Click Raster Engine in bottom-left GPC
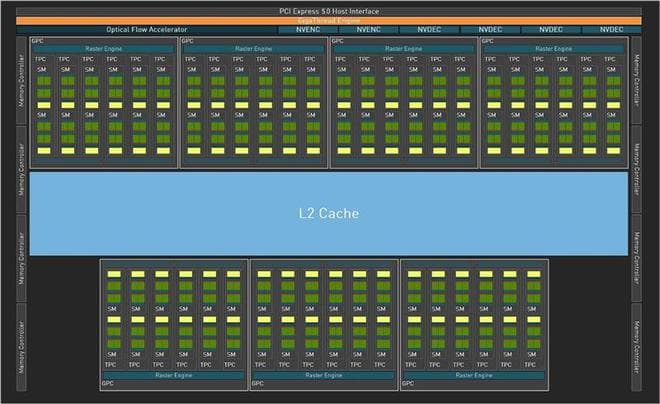 173,375
